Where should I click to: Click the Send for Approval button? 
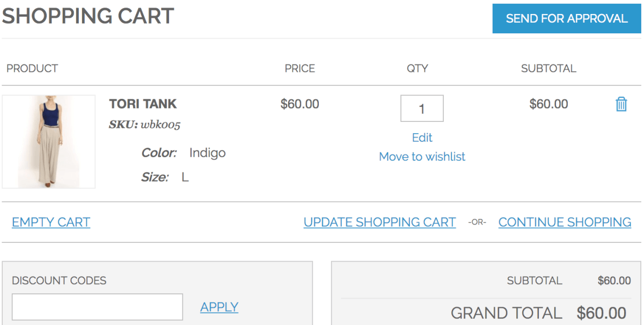(566, 19)
